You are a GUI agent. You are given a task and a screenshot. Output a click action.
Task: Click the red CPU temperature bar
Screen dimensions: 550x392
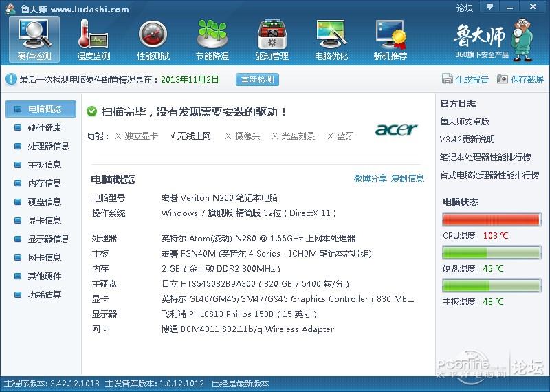click(492, 219)
